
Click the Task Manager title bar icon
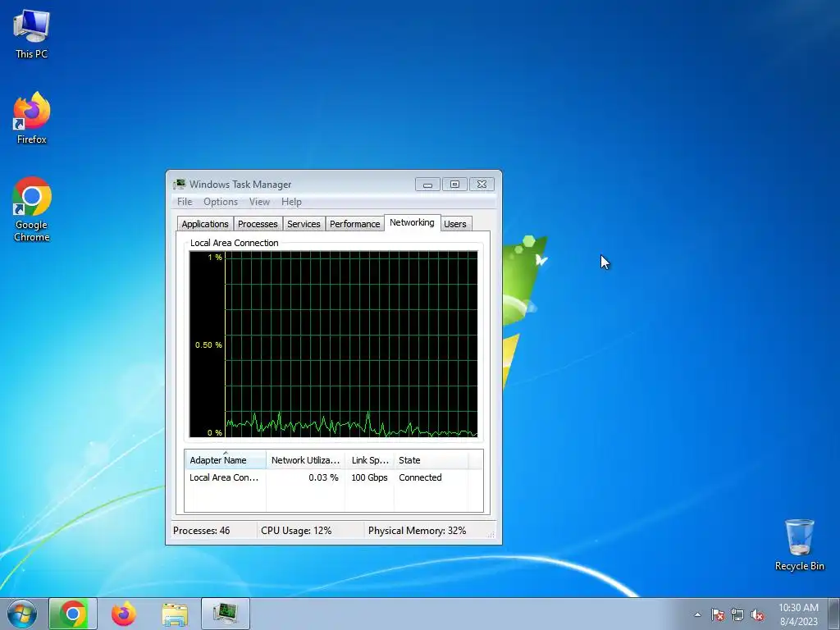180,185
